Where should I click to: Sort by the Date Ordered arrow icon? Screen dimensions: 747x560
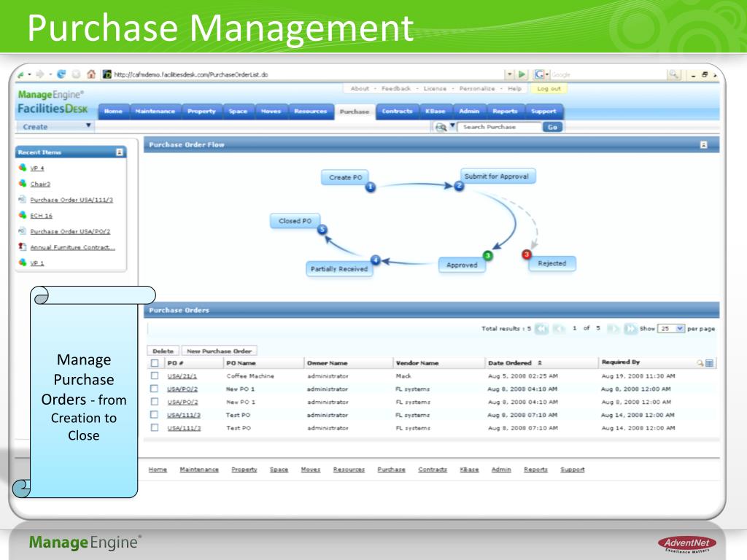tap(540, 363)
